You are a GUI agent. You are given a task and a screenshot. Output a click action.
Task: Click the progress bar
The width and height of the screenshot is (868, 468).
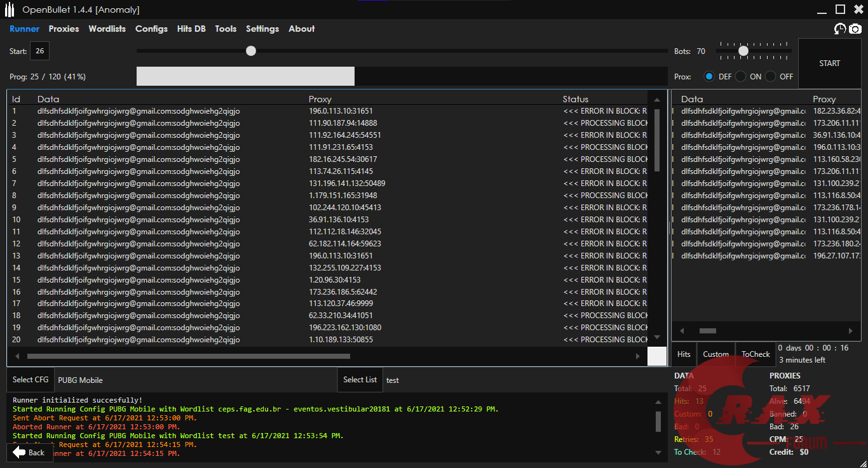402,76
